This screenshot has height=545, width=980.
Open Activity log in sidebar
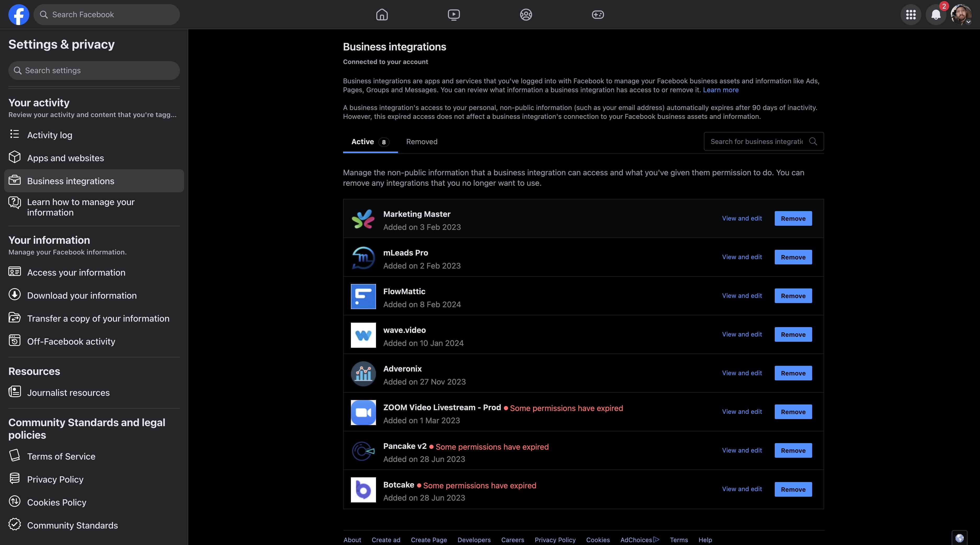(94, 135)
